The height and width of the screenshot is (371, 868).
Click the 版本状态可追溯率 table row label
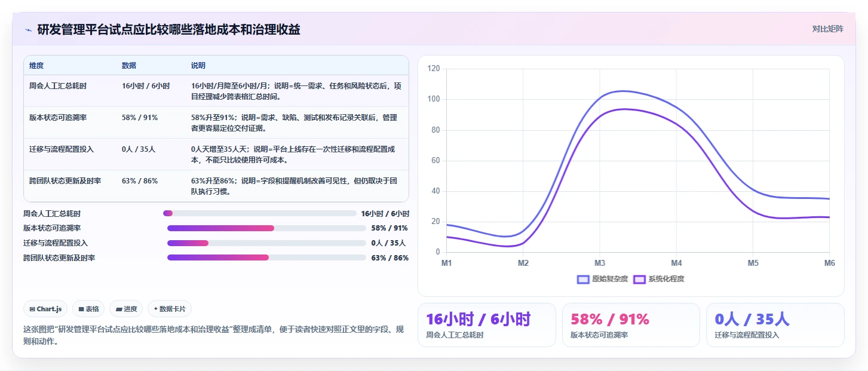[57, 118]
